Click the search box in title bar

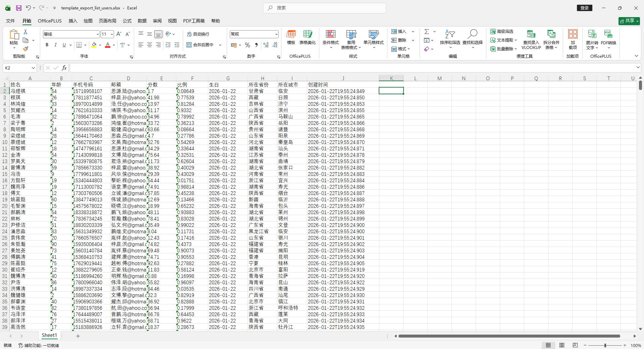pos(325,8)
